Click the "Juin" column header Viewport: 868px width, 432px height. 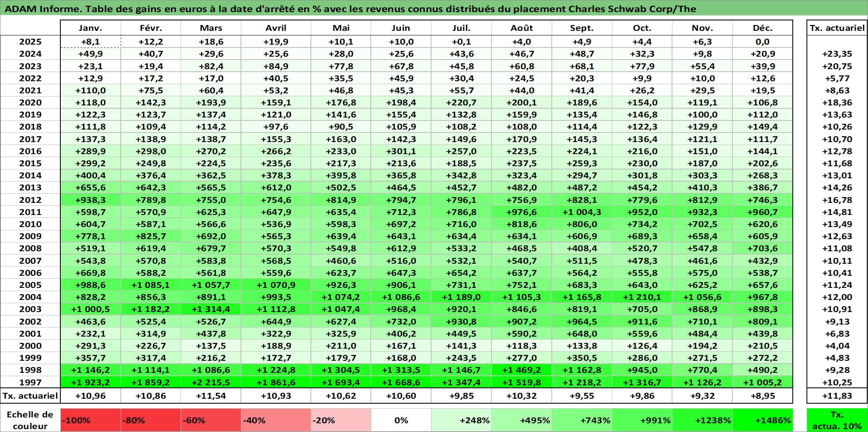tap(401, 28)
